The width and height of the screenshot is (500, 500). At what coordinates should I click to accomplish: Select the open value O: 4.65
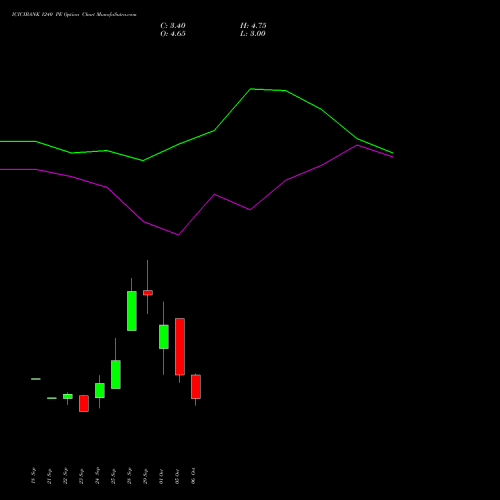coord(173,34)
